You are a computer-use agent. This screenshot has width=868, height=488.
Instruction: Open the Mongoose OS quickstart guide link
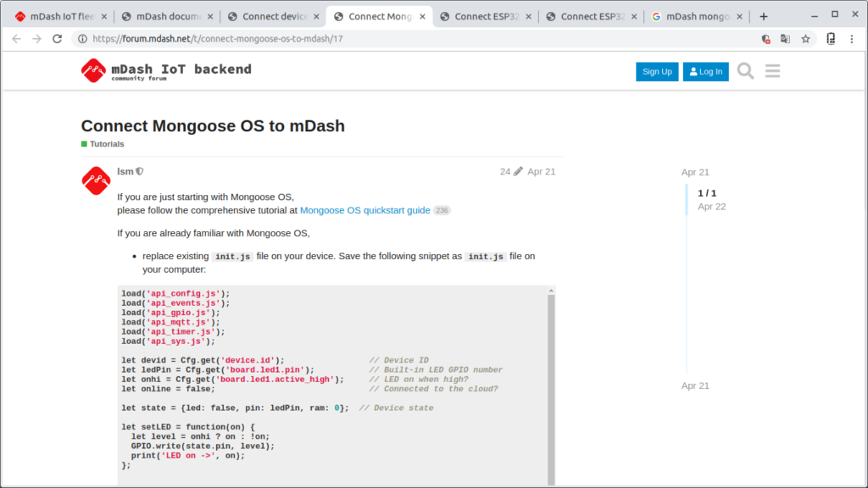364,210
